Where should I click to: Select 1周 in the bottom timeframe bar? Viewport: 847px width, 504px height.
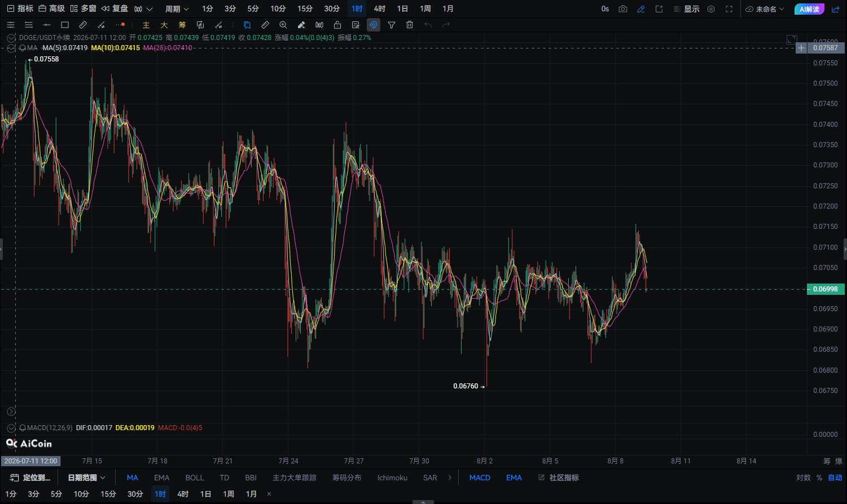(x=229, y=494)
